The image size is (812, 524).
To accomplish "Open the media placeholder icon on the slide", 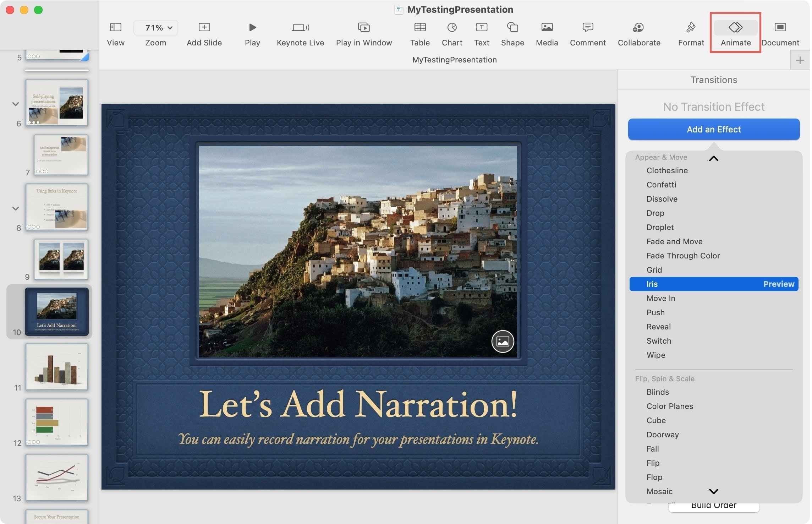I will 503,341.
